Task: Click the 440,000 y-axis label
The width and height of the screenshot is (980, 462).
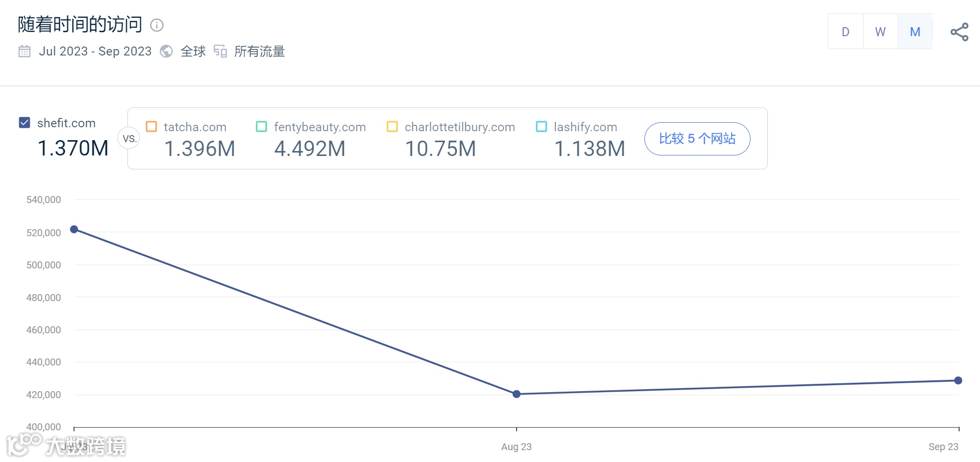Action: pyautogui.click(x=44, y=362)
